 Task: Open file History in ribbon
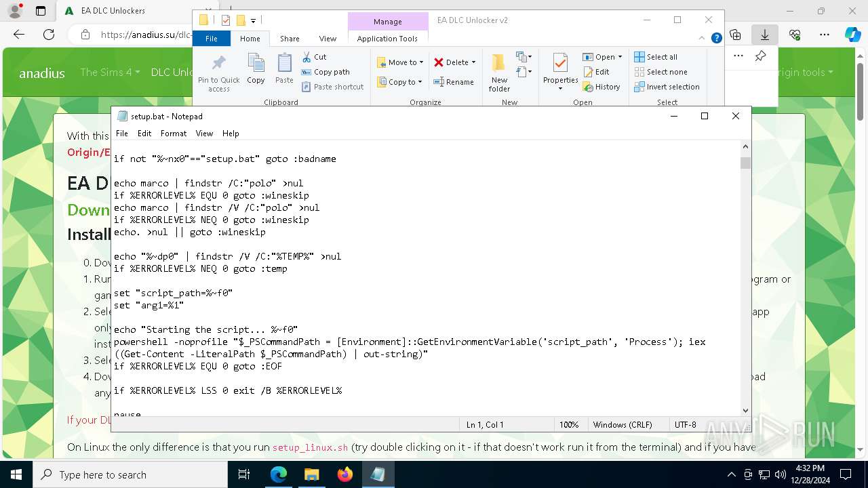[x=601, y=87]
